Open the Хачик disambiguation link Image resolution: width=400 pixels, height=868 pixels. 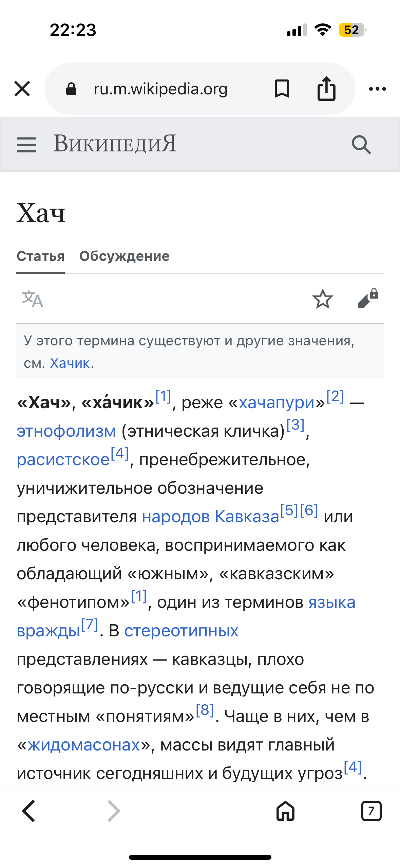point(70,363)
